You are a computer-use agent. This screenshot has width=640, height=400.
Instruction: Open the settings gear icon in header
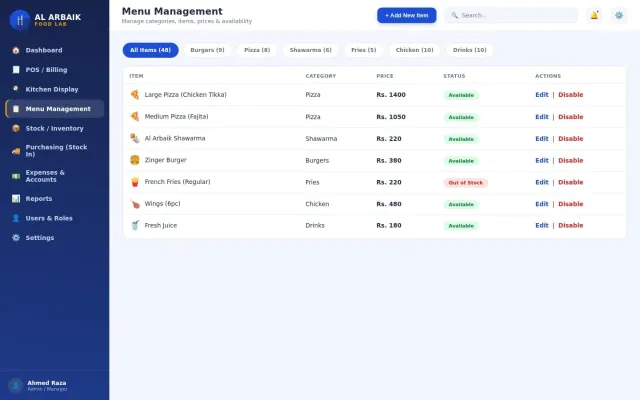click(x=619, y=16)
